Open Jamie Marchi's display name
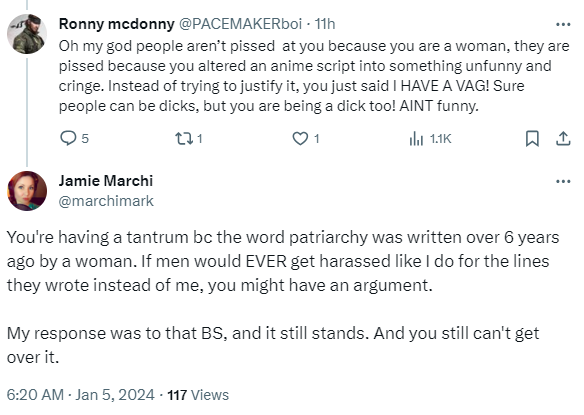 click(106, 181)
